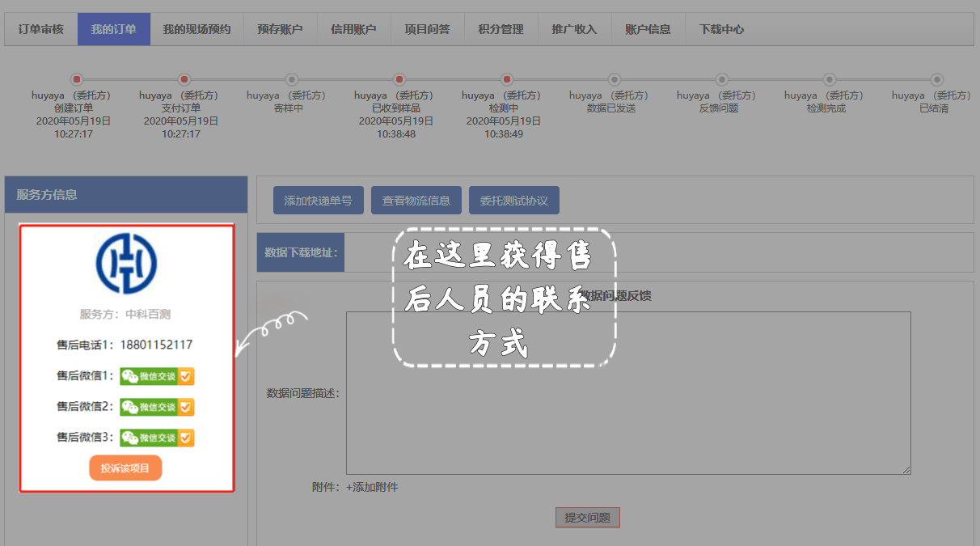Focus the 数据问题描述 text area
980x546 pixels.
pos(628,392)
